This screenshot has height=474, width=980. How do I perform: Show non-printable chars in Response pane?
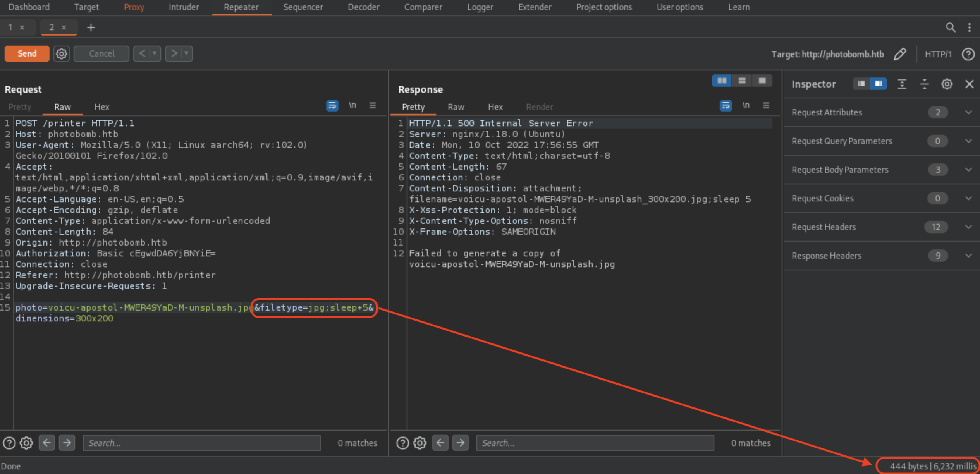(746, 106)
